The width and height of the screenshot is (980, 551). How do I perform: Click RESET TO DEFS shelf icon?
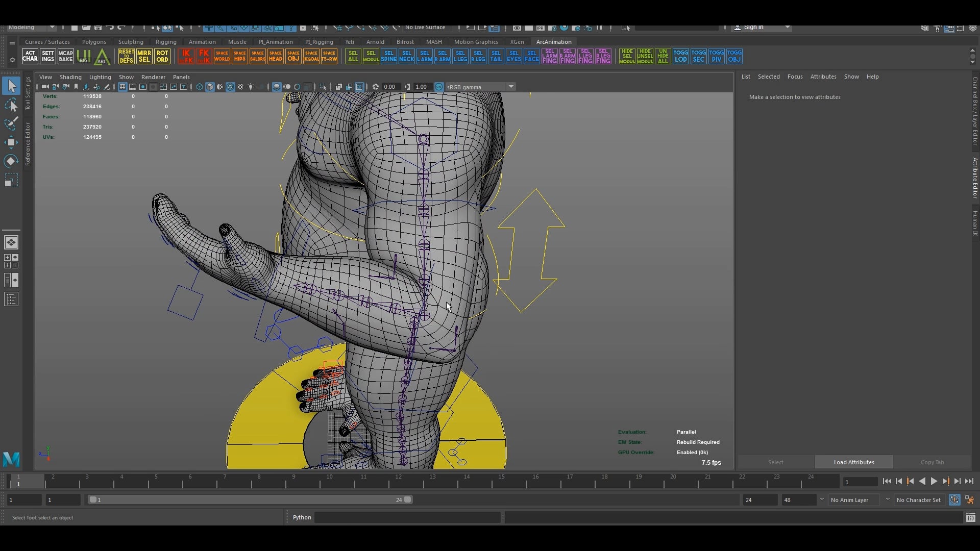coord(126,56)
